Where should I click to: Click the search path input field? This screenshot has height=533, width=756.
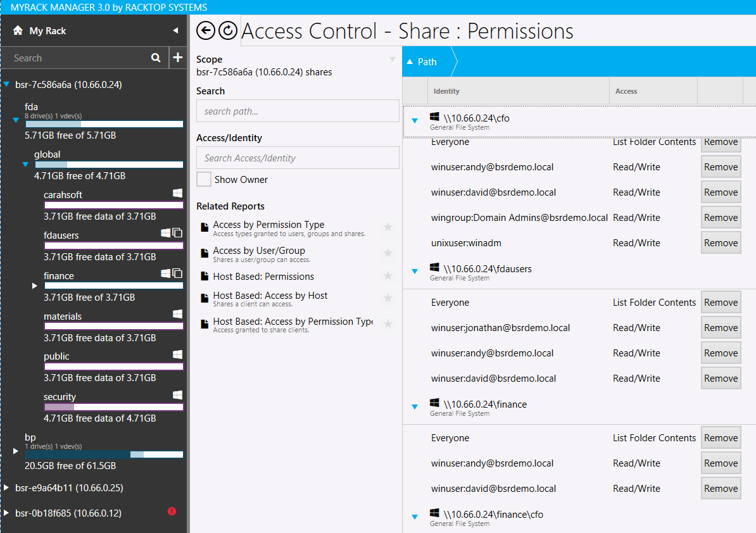pyautogui.click(x=298, y=111)
